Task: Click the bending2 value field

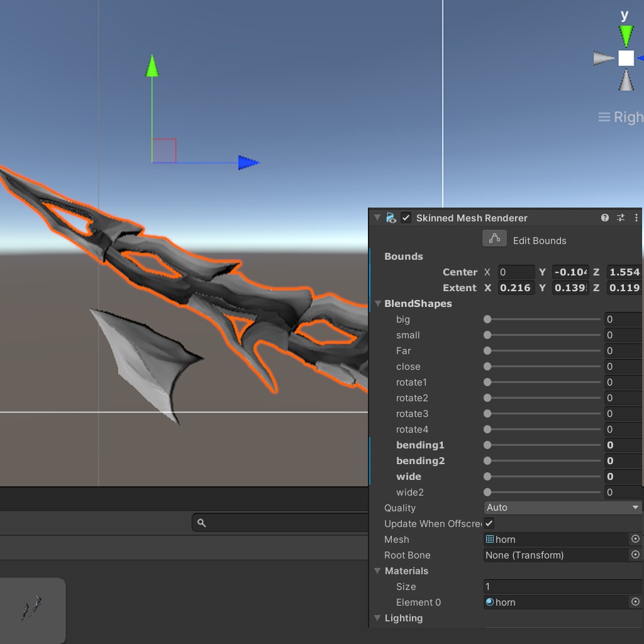Action: click(x=623, y=460)
